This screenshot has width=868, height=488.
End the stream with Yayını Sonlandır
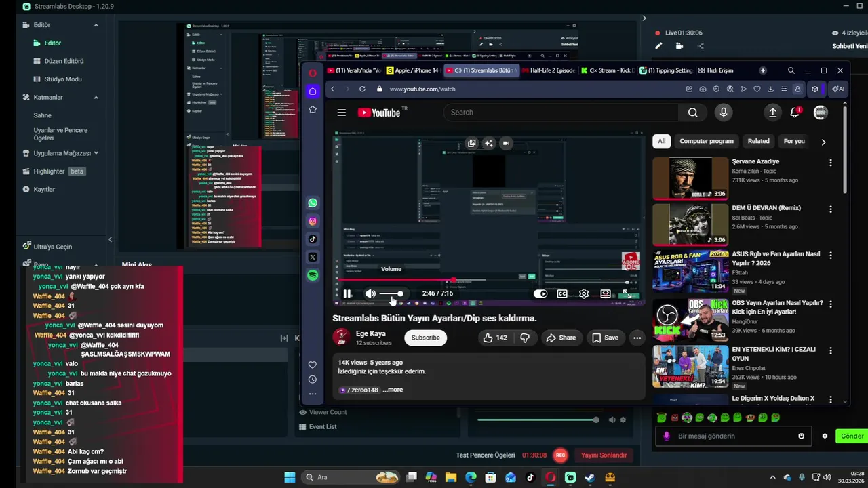point(604,455)
